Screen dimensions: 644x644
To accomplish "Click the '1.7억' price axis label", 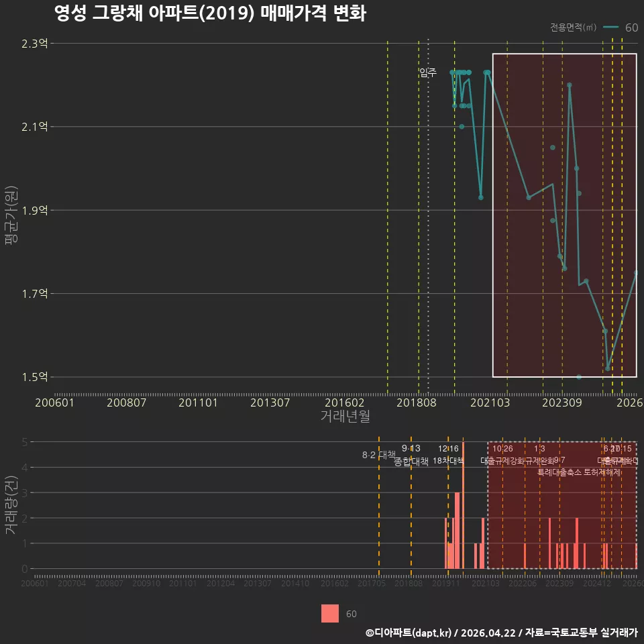I will [34, 293].
